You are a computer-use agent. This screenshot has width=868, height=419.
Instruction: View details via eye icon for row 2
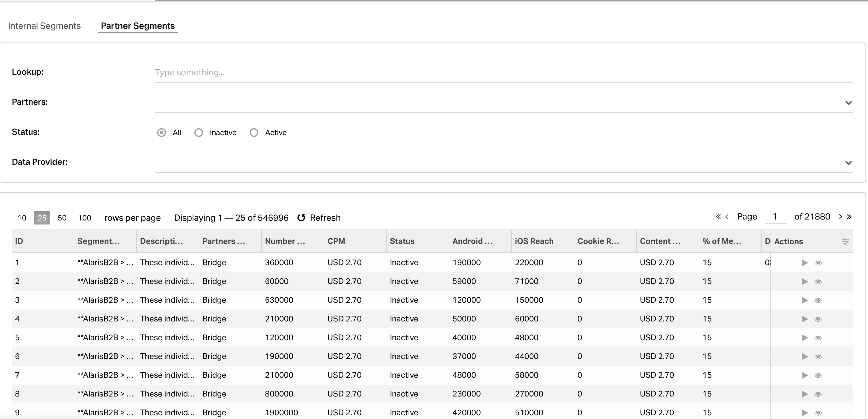(818, 281)
